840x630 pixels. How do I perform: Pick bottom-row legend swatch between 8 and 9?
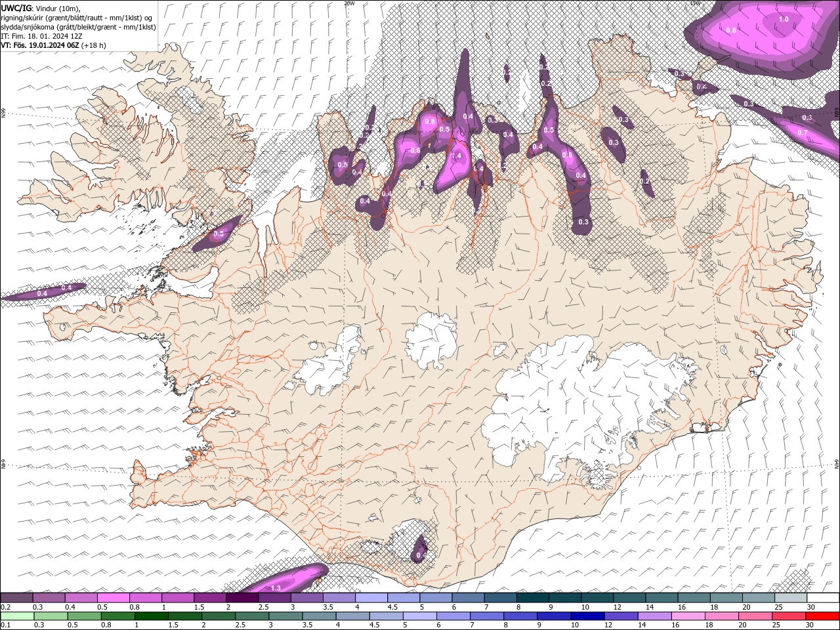point(520,616)
